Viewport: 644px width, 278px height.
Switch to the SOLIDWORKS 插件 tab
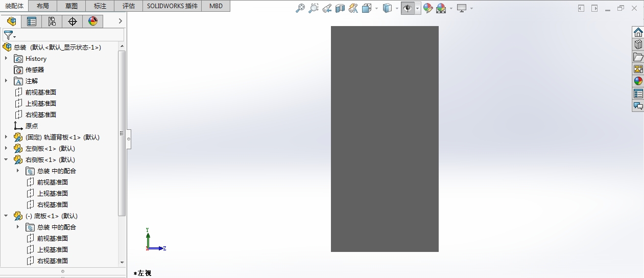click(x=172, y=6)
